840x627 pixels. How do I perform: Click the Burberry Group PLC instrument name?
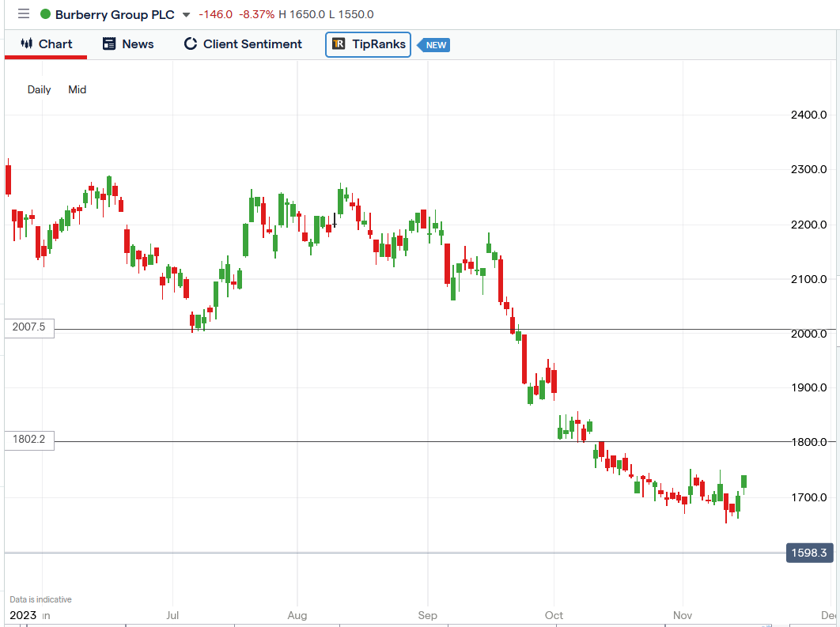pyautogui.click(x=115, y=14)
